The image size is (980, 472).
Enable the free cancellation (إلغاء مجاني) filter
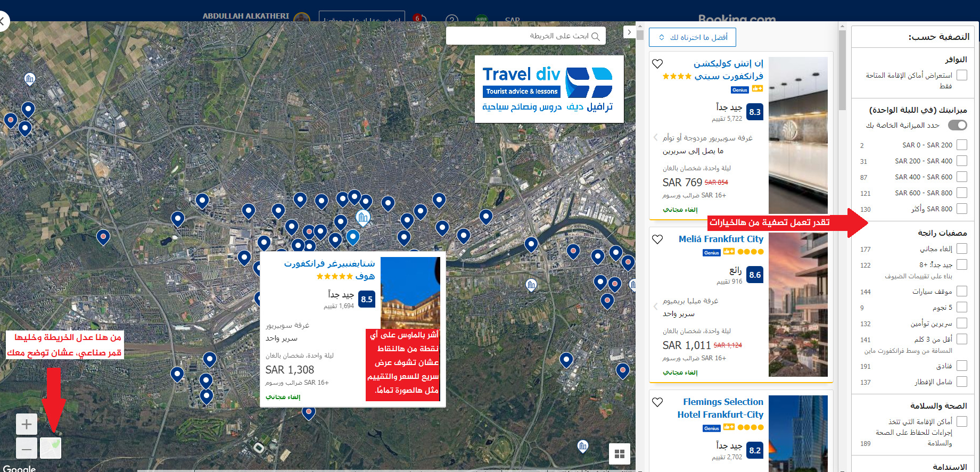[x=962, y=249]
